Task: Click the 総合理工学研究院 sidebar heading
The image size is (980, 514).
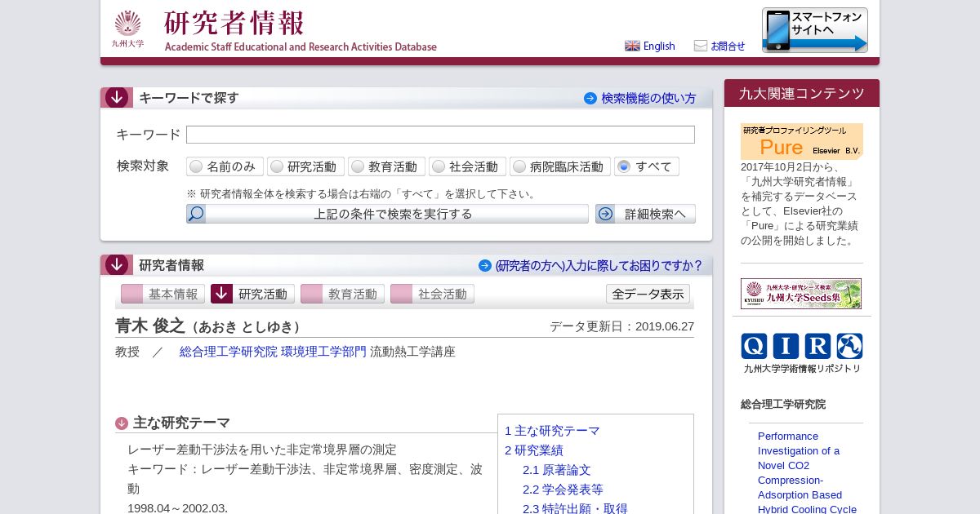Action: coord(783,404)
